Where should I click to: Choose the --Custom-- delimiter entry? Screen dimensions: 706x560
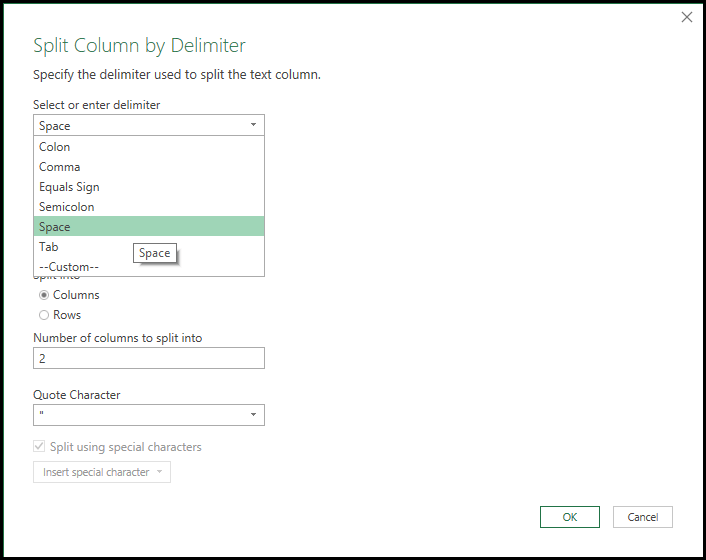69,266
